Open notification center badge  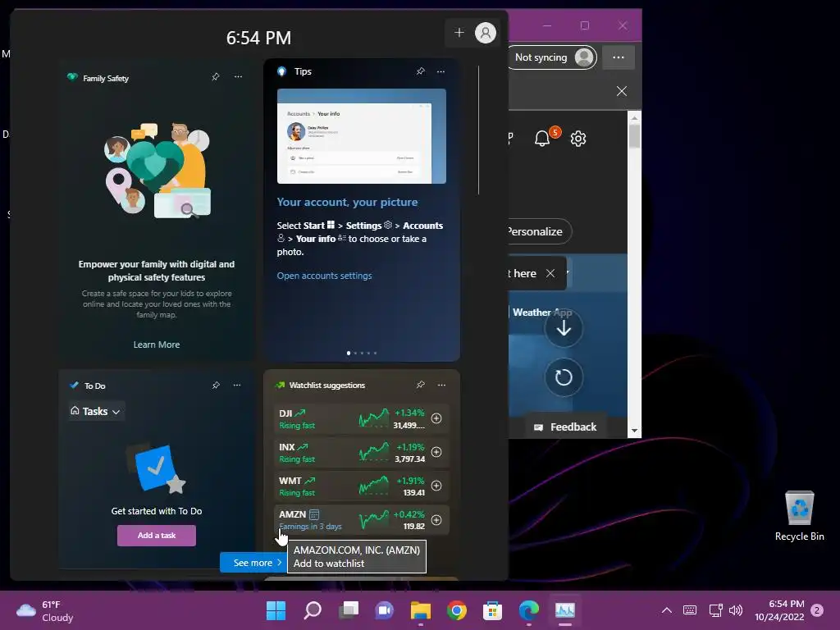coord(817,610)
